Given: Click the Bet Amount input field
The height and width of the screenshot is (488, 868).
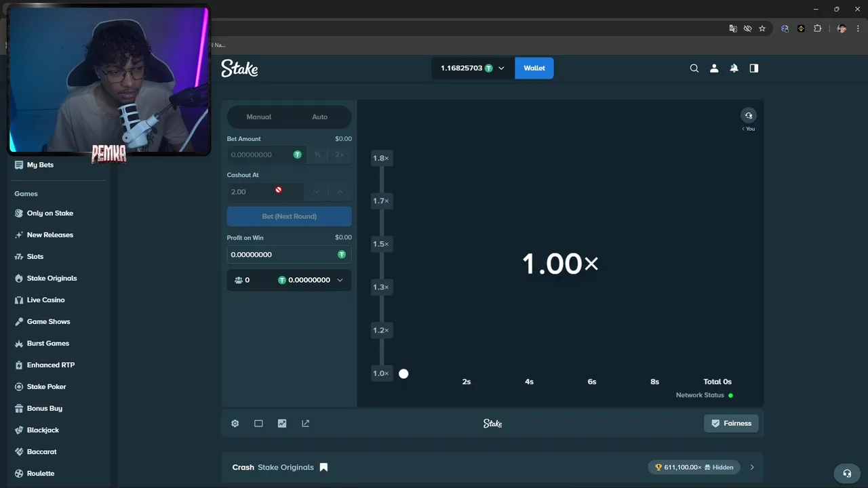Looking at the screenshot, I should (x=266, y=155).
